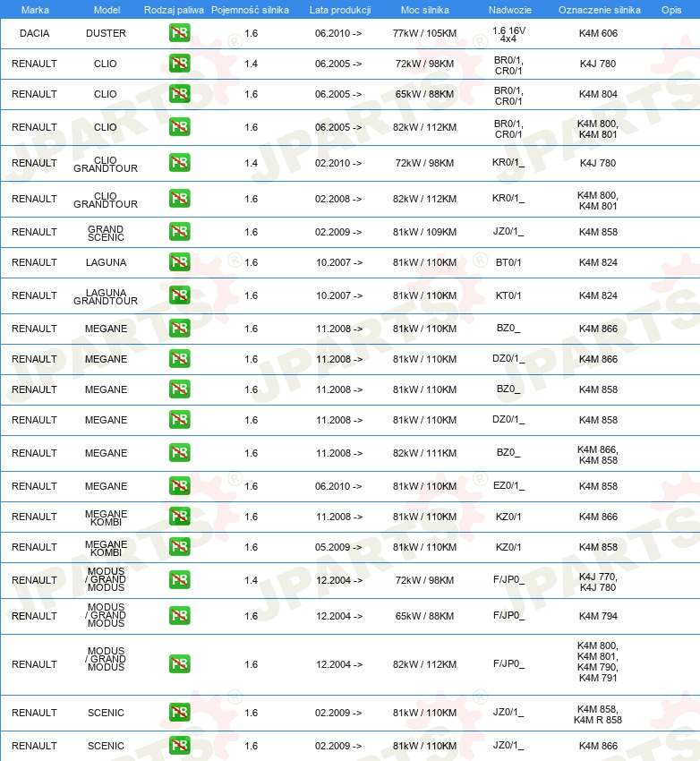Click the Moc silnika column header

pos(425,10)
